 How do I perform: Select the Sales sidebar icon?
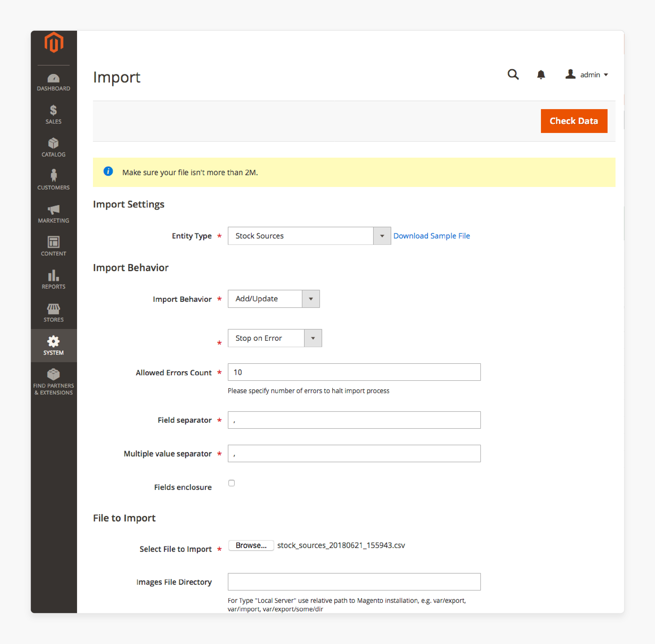tap(53, 115)
